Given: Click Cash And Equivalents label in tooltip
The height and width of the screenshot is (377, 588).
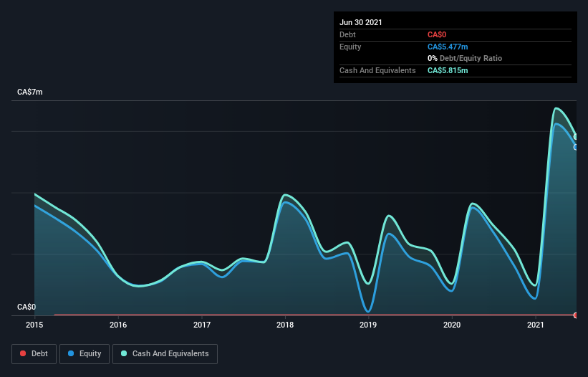Looking at the screenshot, I should (x=377, y=70).
